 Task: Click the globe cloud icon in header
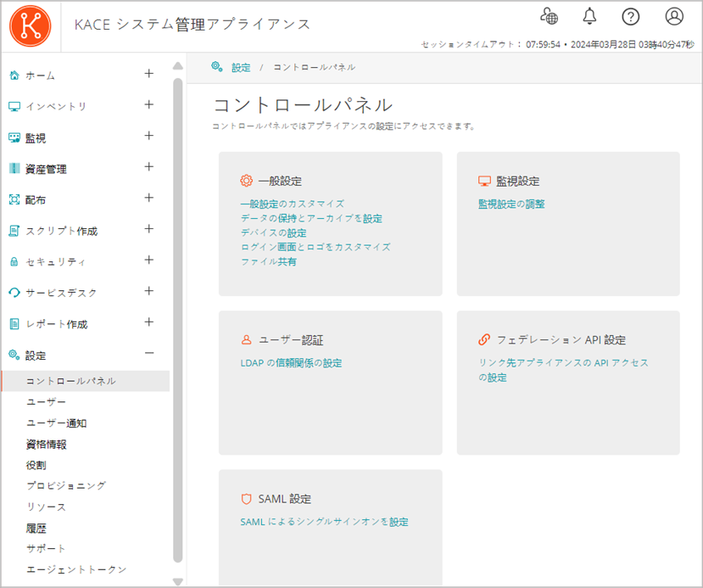(x=549, y=16)
